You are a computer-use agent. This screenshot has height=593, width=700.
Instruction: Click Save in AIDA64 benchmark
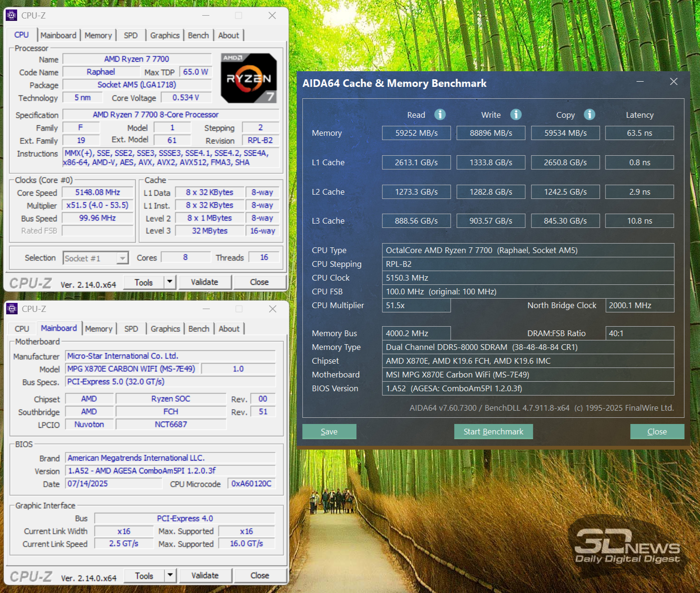coord(329,432)
